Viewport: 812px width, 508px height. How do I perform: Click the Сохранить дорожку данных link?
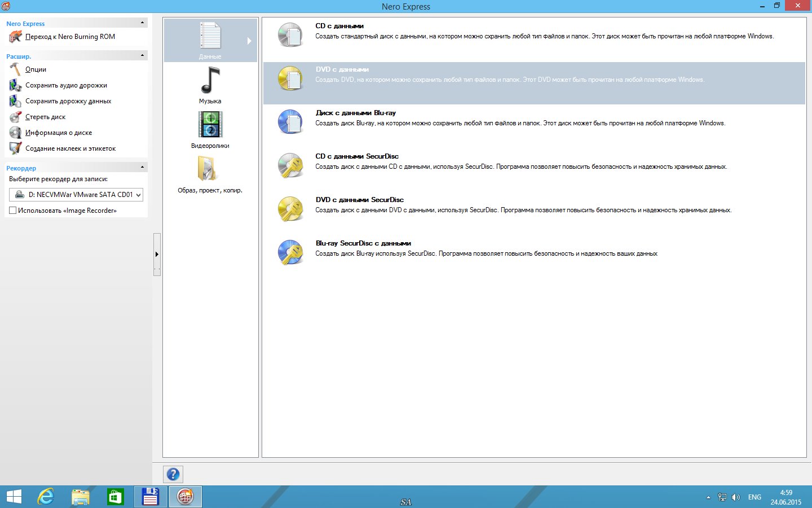tap(68, 101)
